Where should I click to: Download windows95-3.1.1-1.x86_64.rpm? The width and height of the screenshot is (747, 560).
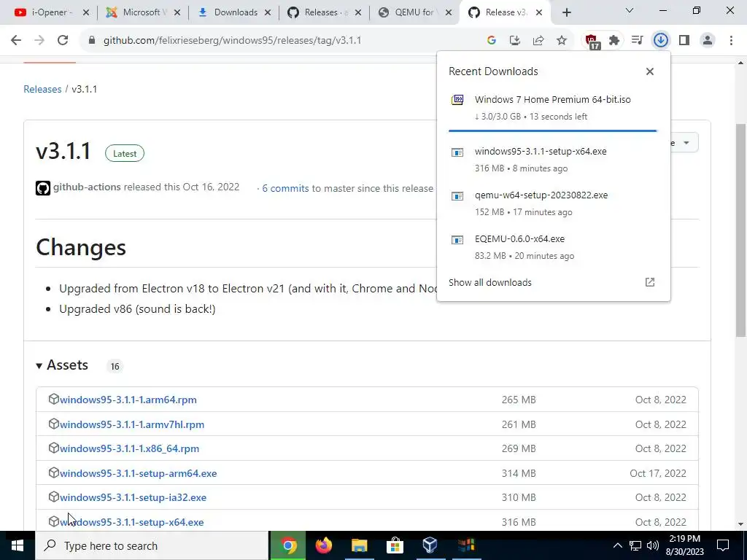pyautogui.click(x=130, y=448)
